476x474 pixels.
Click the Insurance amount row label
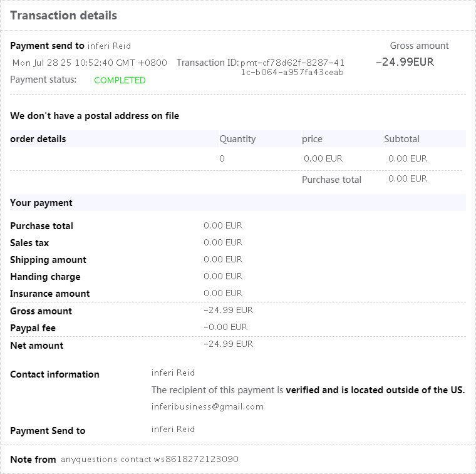50,294
